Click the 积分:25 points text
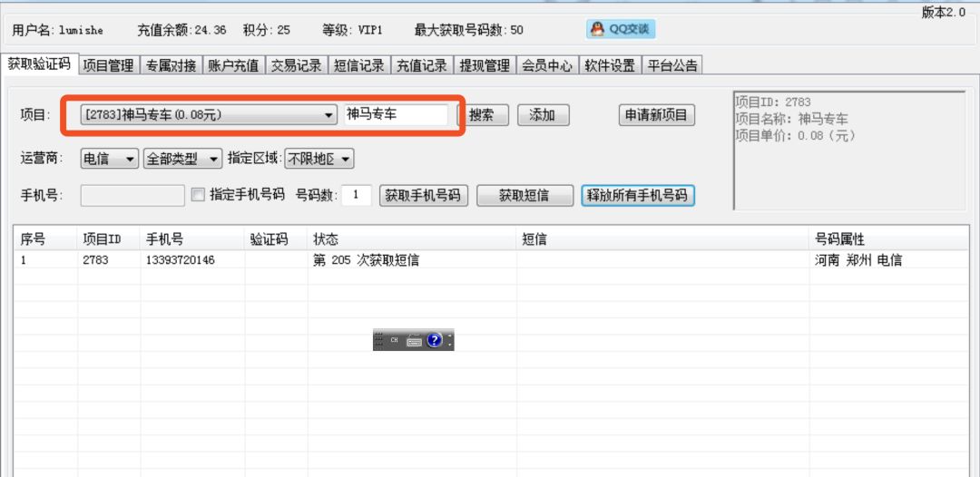This screenshot has height=477, width=980. 266,30
